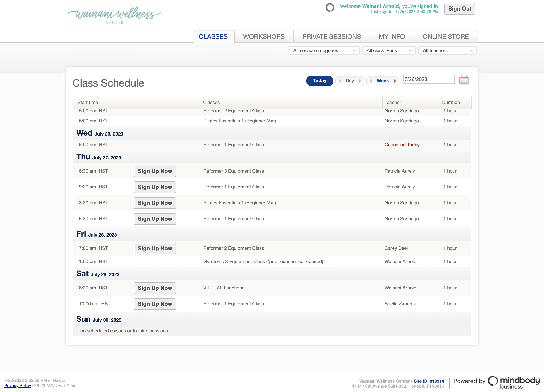The width and height of the screenshot is (544, 392).
Task: Click the date input field 7/26/2023
Action: [429, 79]
